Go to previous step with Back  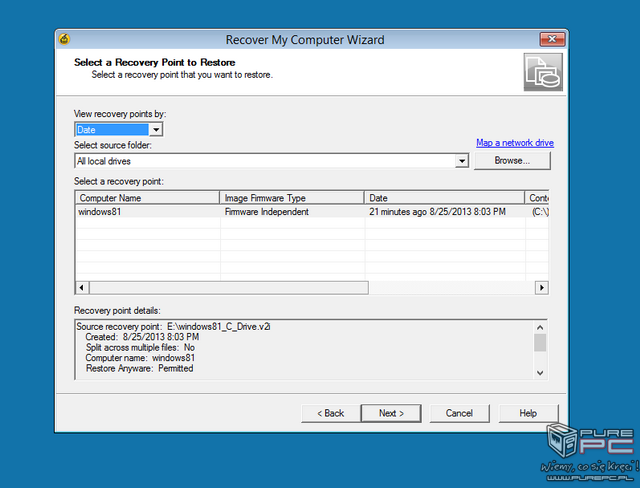[x=331, y=413]
